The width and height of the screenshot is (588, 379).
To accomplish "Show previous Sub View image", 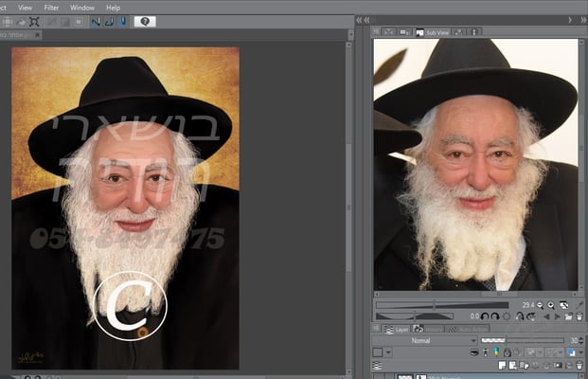I will coord(546,316).
